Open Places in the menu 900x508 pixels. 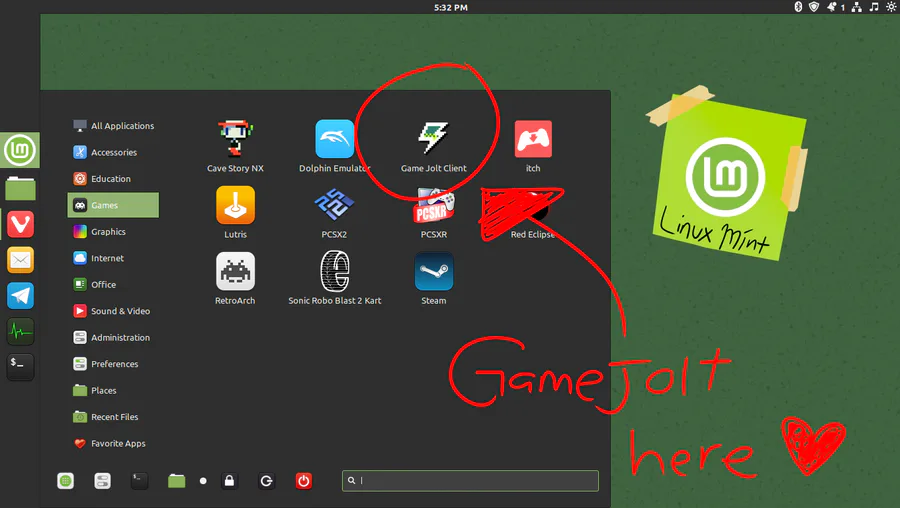point(114,390)
